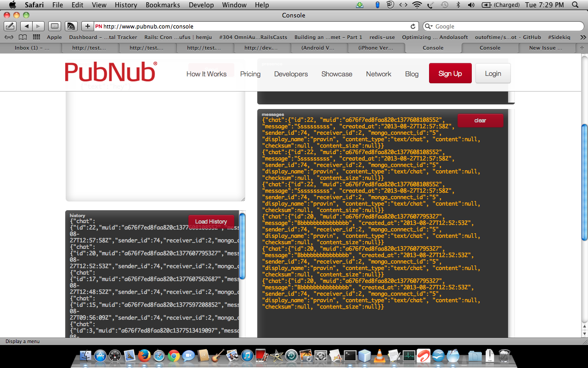Click the edit/compose toolbar icon
Image resolution: width=588 pixels, height=368 pixels.
tap(10, 26)
